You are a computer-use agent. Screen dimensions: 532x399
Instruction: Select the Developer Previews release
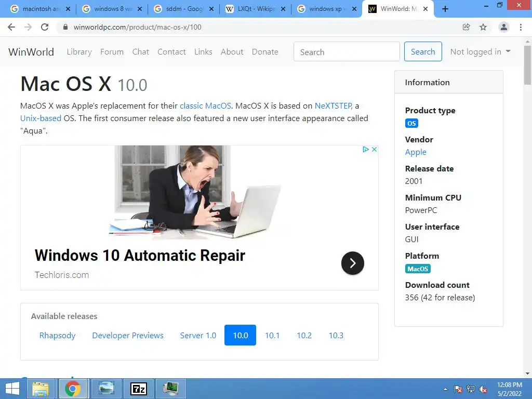coord(128,335)
